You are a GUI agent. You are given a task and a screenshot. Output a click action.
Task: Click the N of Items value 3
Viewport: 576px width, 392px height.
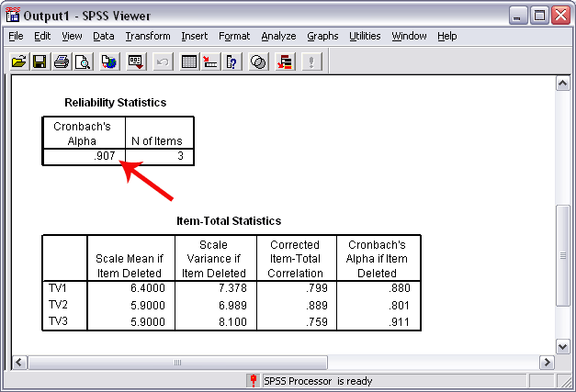180,156
